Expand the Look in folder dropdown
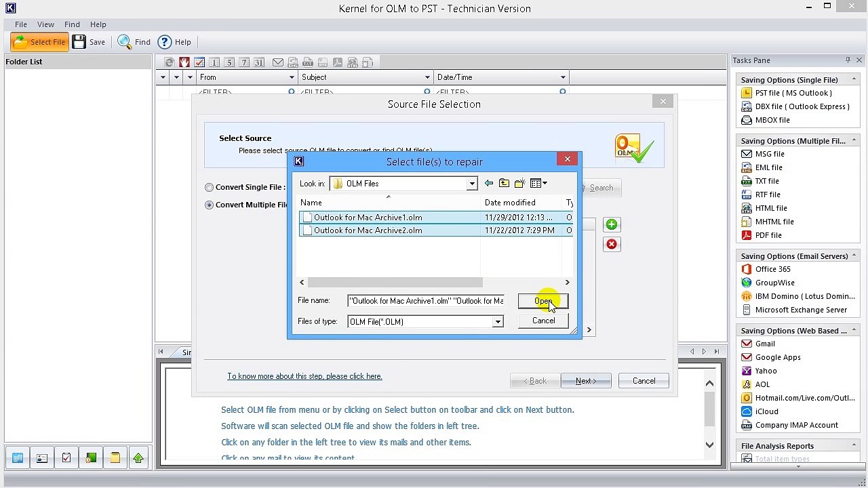 (x=471, y=184)
